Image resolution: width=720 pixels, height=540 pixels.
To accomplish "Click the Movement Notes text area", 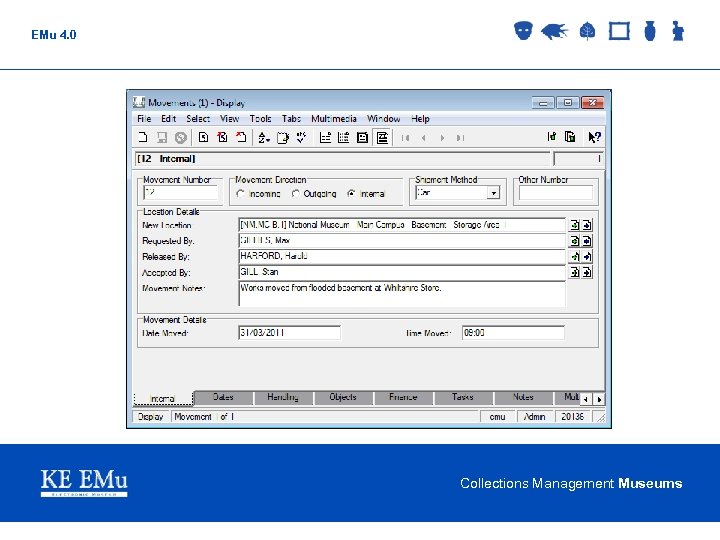I will tap(402, 294).
